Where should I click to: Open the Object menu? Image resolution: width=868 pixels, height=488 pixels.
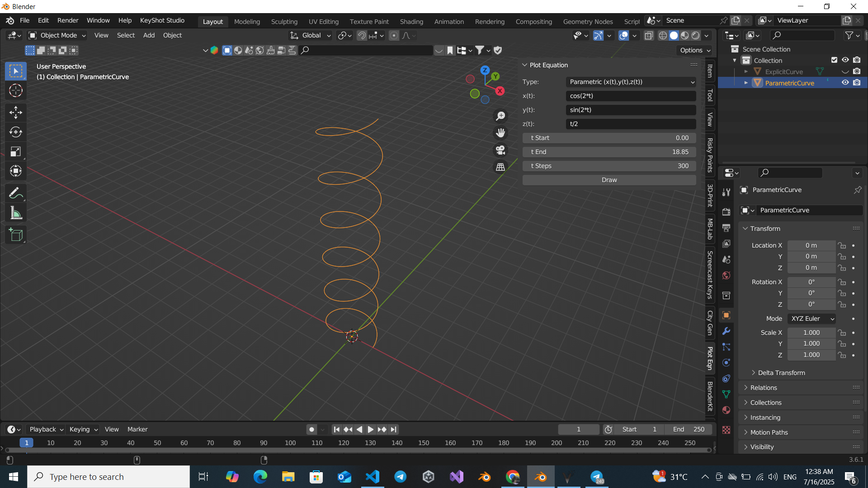pyautogui.click(x=172, y=35)
